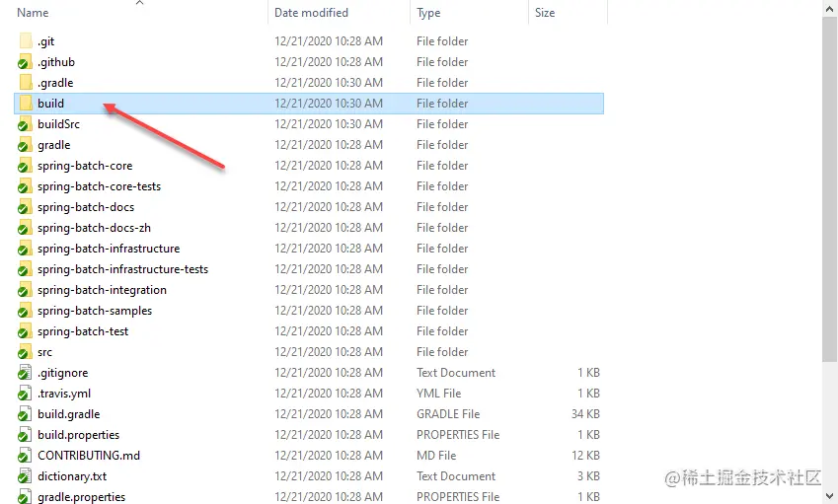Click the spring-batch-test folder icon
Image resolution: width=838 pixels, height=504 pixels.
(x=25, y=331)
